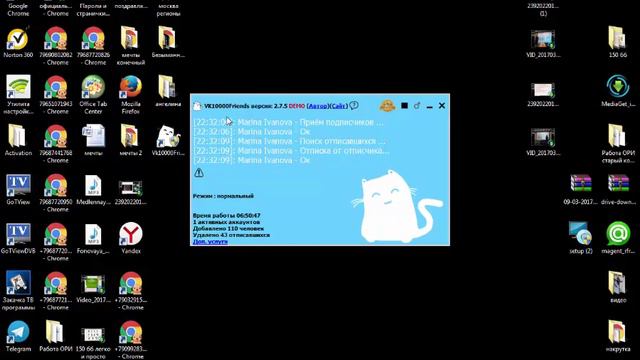Select the drive-down archive file
The image size is (640, 360).
click(618, 189)
